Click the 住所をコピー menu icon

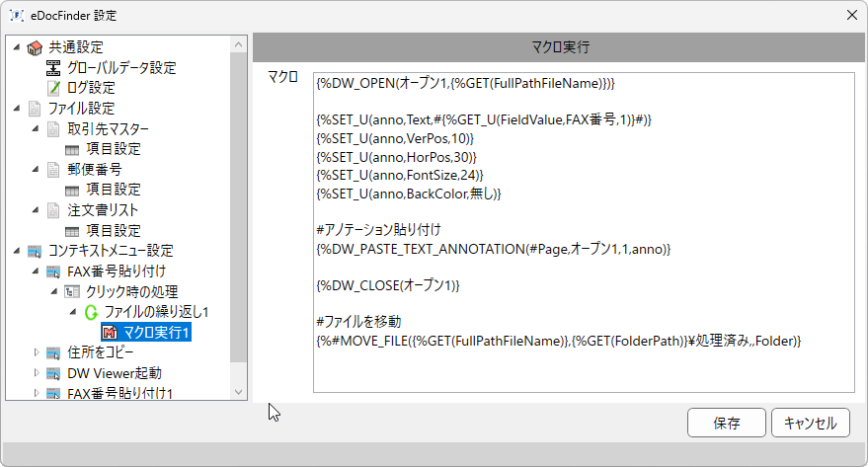[x=53, y=353]
